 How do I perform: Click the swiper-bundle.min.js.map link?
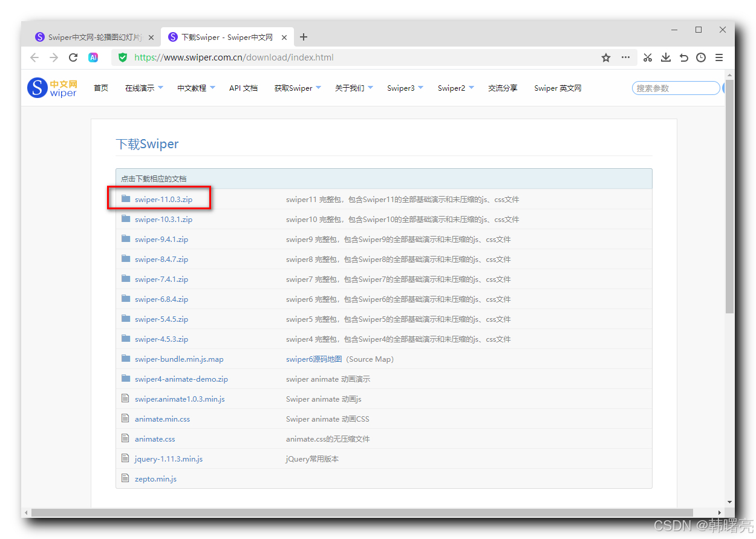point(179,359)
